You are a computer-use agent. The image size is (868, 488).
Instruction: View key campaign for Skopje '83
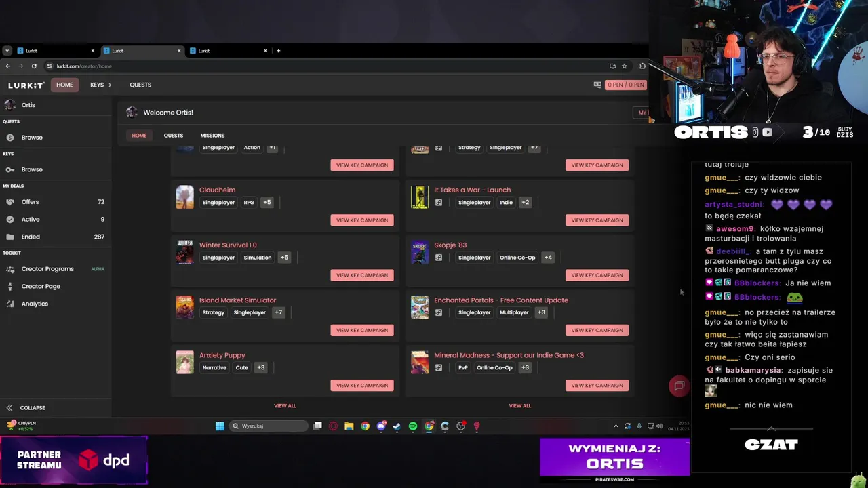coord(597,275)
